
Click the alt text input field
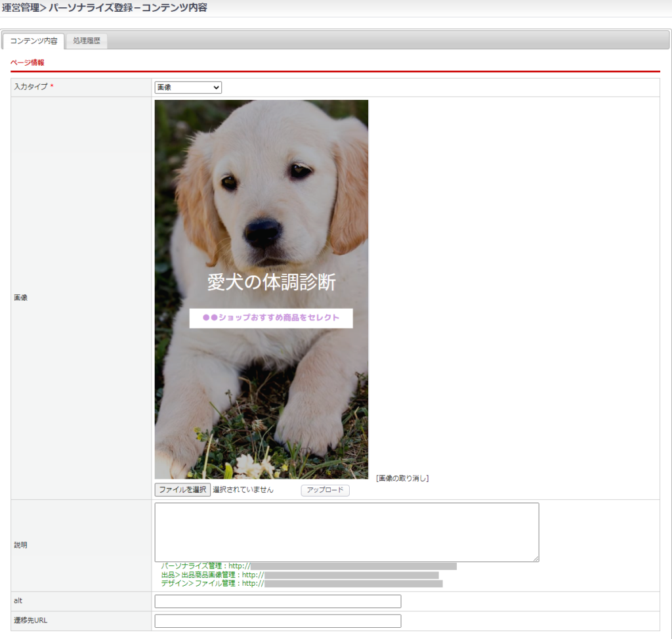pos(278,602)
